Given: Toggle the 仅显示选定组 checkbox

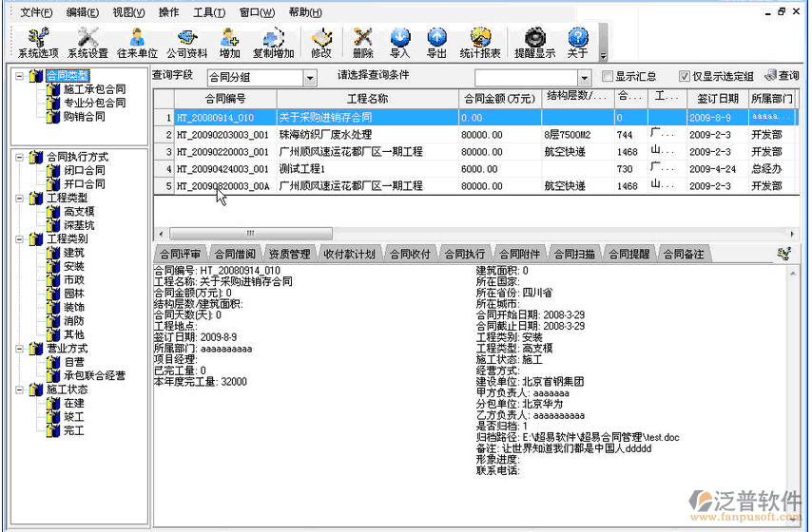Looking at the screenshot, I should pyautogui.click(x=685, y=77).
